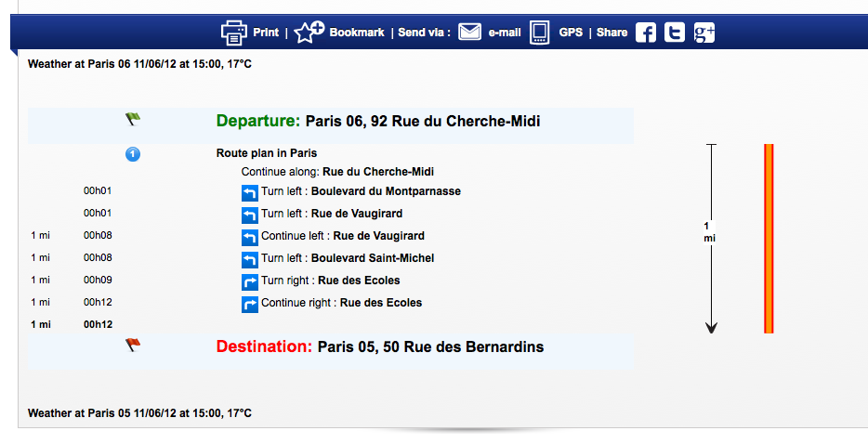This screenshot has height=444, width=868.
Task: Share route on Facebook
Action: tap(646, 33)
